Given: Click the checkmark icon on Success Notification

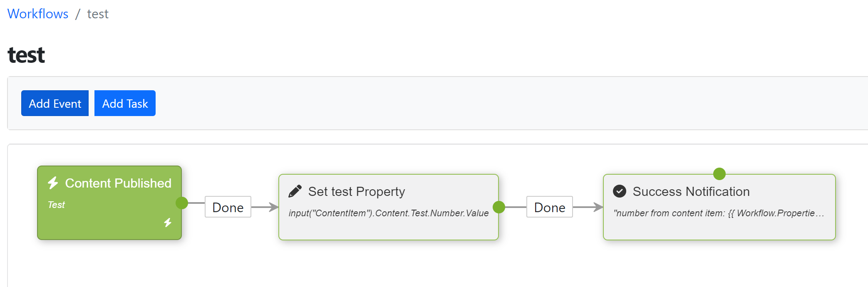Looking at the screenshot, I should pyautogui.click(x=620, y=191).
